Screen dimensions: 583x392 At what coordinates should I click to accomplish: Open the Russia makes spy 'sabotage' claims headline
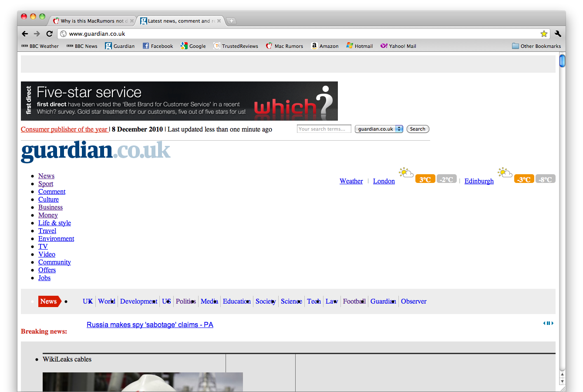[x=150, y=325]
